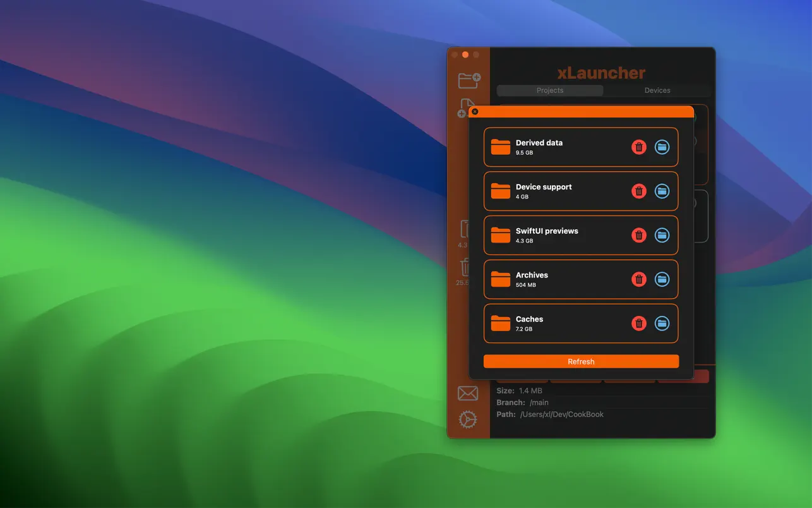The height and width of the screenshot is (508, 812).
Task: Delete the Derived data folder via its trash icon
Action: 638,147
